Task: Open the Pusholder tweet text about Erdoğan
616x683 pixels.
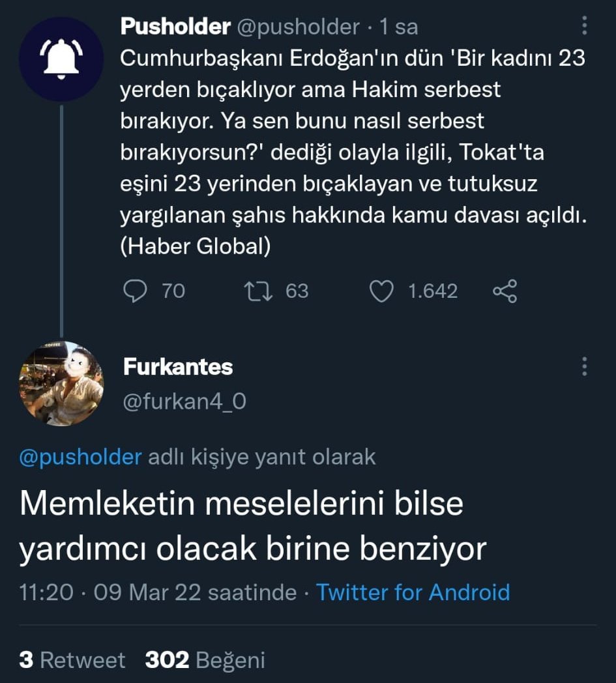Action: pyautogui.click(x=352, y=153)
